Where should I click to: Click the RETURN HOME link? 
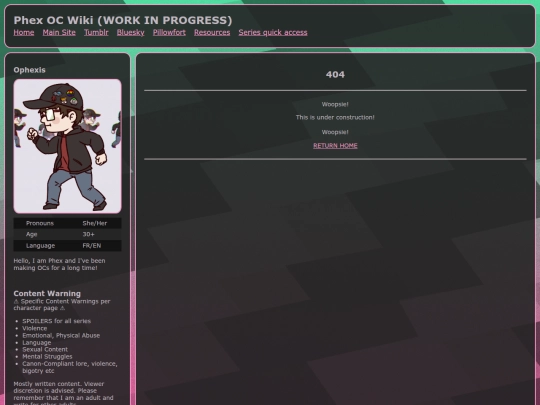click(x=335, y=146)
